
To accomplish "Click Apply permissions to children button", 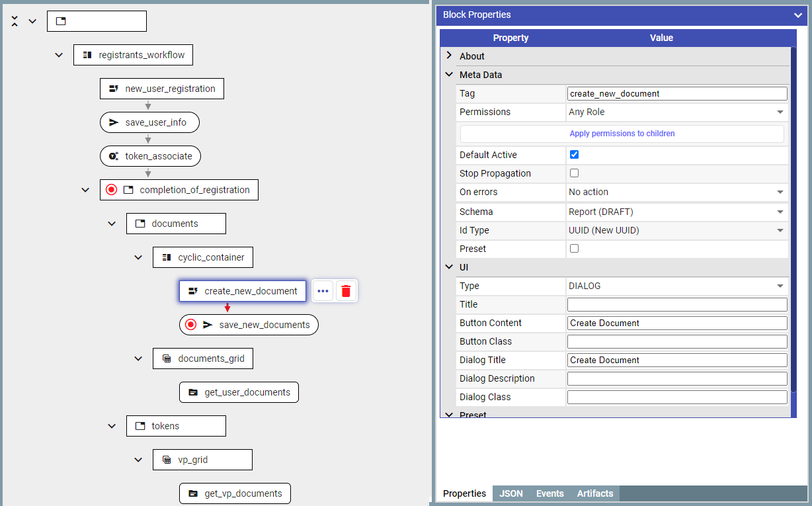I will pos(622,134).
